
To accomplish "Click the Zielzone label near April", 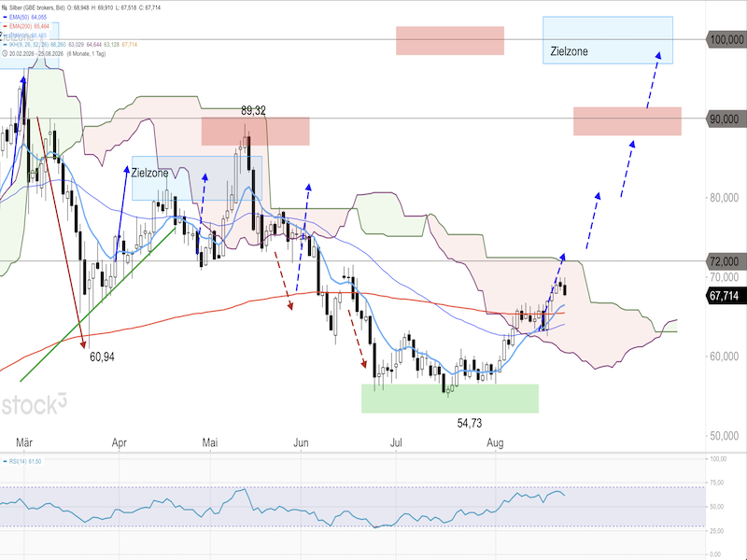I will 149,173.
